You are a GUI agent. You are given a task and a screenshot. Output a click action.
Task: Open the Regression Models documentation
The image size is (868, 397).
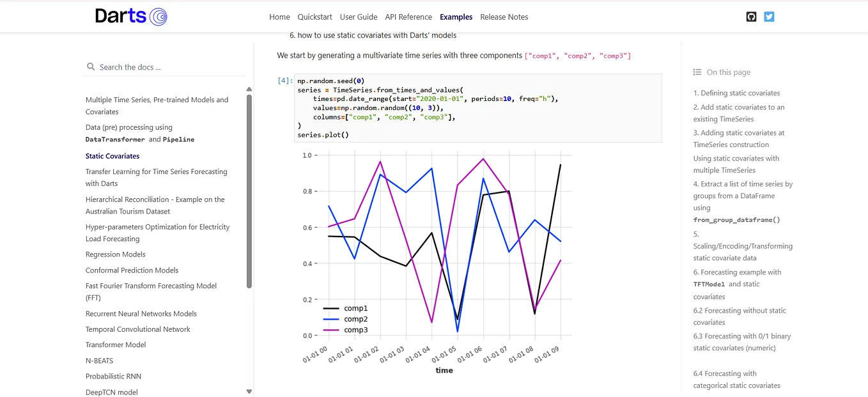pos(115,254)
